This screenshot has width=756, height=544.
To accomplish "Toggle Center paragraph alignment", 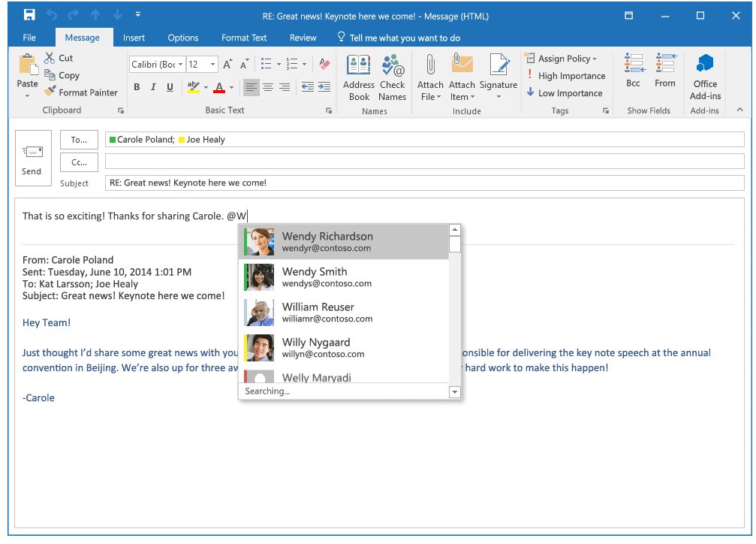I will tap(268, 87).
